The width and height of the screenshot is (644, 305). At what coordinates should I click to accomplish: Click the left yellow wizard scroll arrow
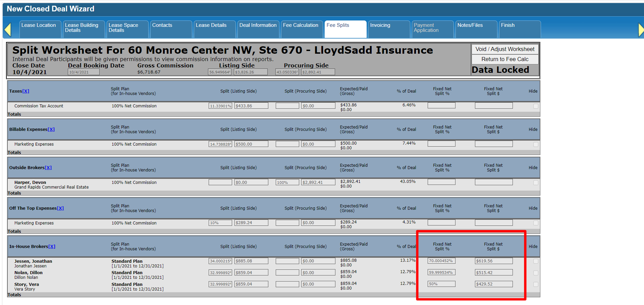(x=8, y=30)
